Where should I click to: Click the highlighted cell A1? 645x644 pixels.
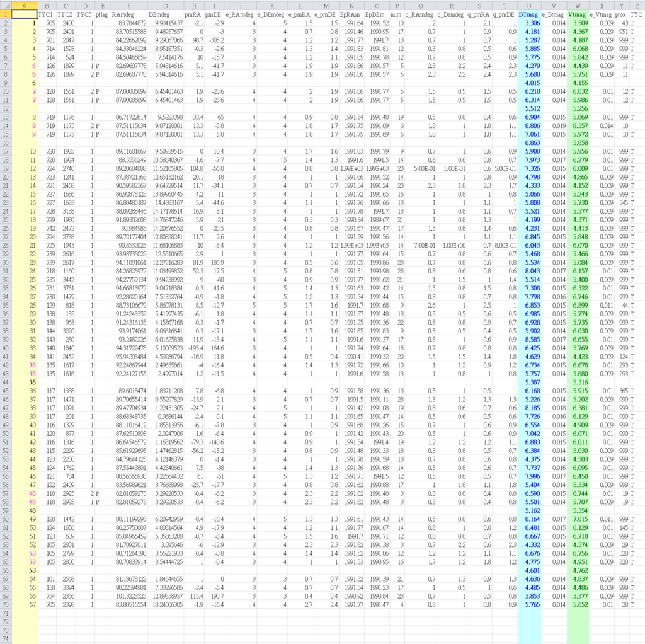pyautogui.click(x=25, y=14)
